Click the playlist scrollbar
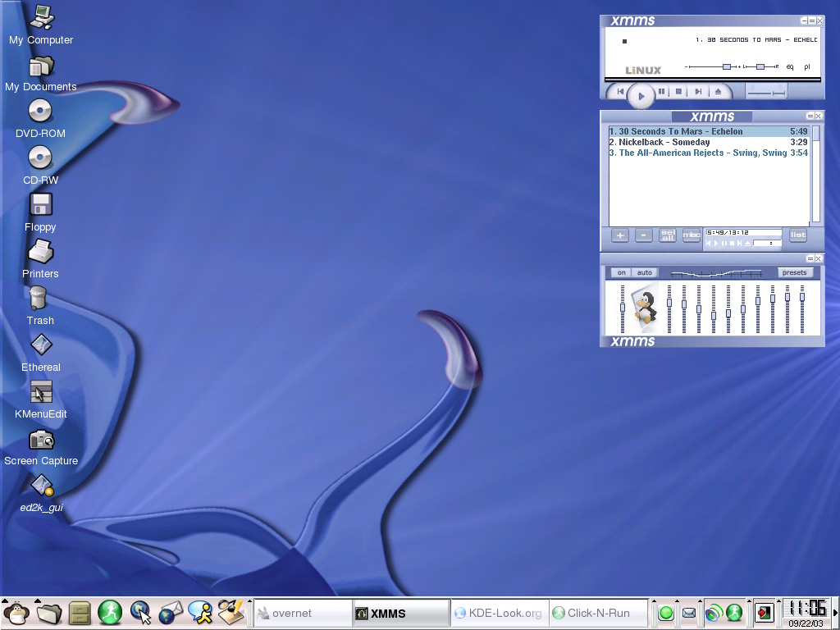The image size is (840, 630). [816, 174]
